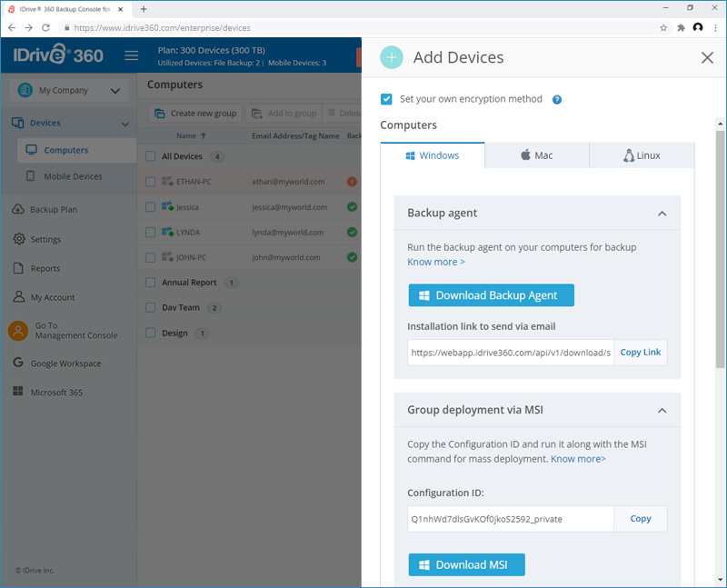The image size is (727, 588).
Task: Collapse the Backup agent section
Action: click(x=662, y=214)
